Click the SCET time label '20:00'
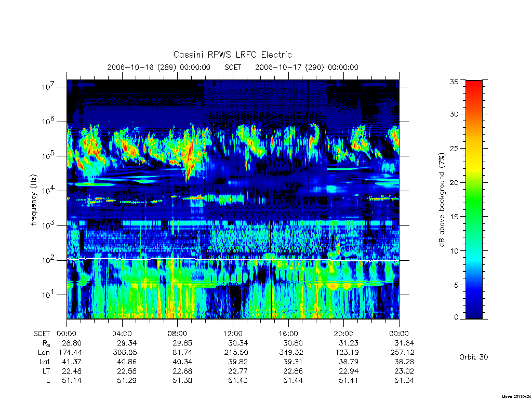 point(344,334)
